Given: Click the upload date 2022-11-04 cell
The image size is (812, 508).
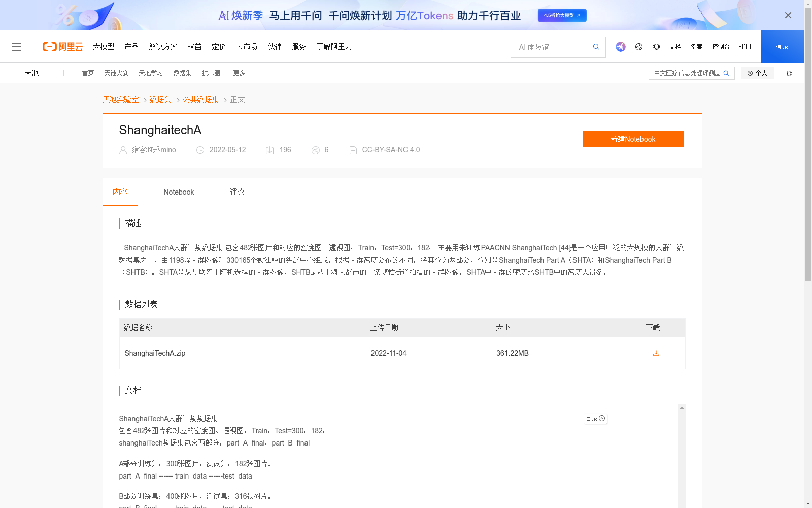Looking at the screenshot, I should point(388,353).
